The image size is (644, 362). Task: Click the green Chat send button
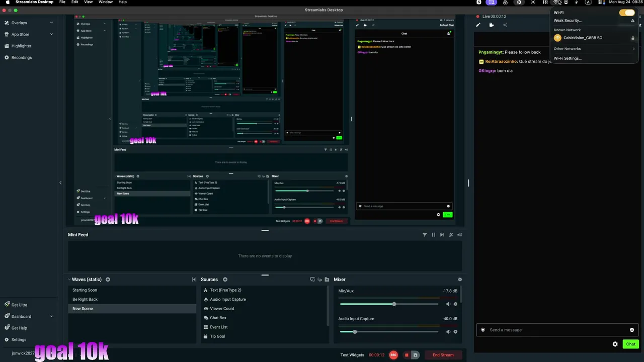coord(630,344)
